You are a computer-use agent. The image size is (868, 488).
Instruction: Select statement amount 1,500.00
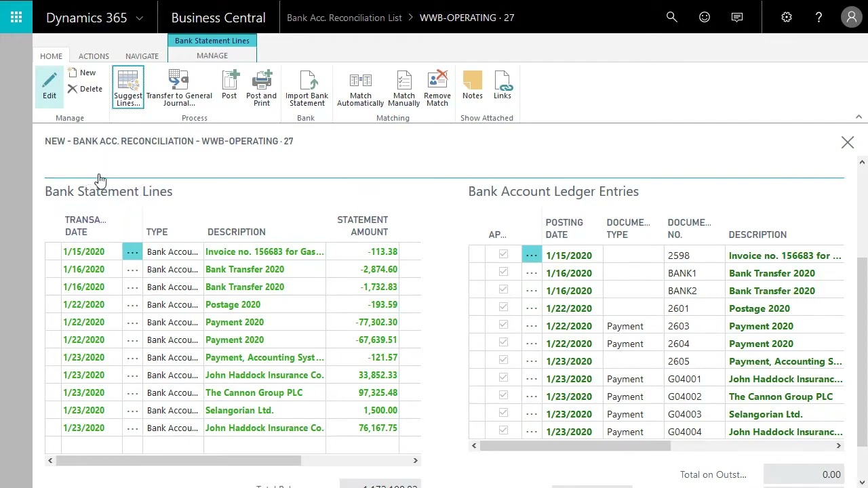380,410
